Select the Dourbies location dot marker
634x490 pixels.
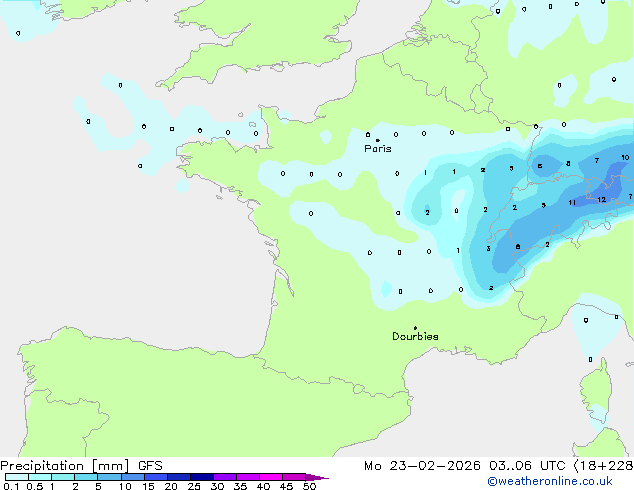pyautogui.click(x=415, y=328)
